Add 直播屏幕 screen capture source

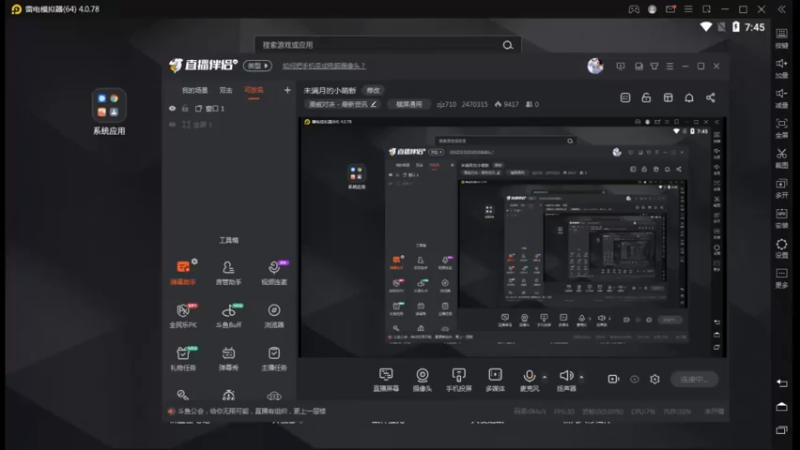pos(386,380)
